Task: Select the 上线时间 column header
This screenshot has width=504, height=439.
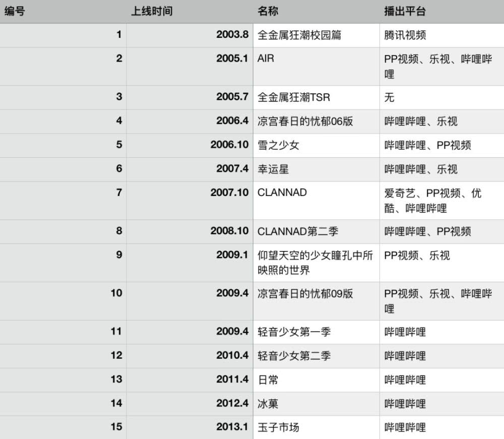Action: [x=190, y=11]
